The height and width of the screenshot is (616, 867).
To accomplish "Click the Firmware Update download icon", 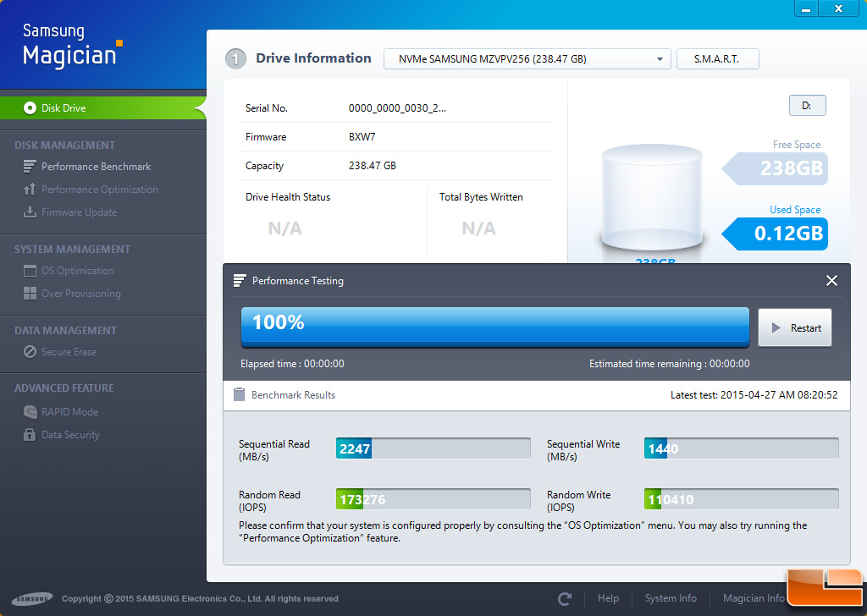I will [x=30, y=212].
